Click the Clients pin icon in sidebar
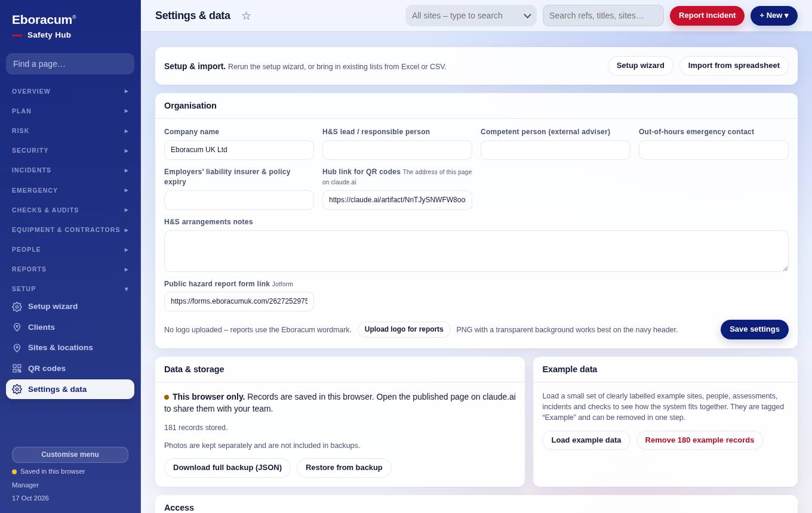 17,327
